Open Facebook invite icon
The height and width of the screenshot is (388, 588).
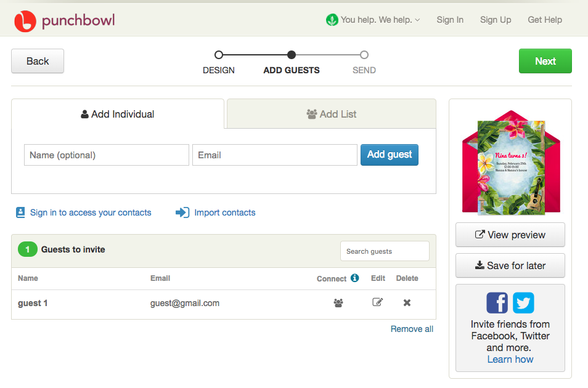point(497,302)
